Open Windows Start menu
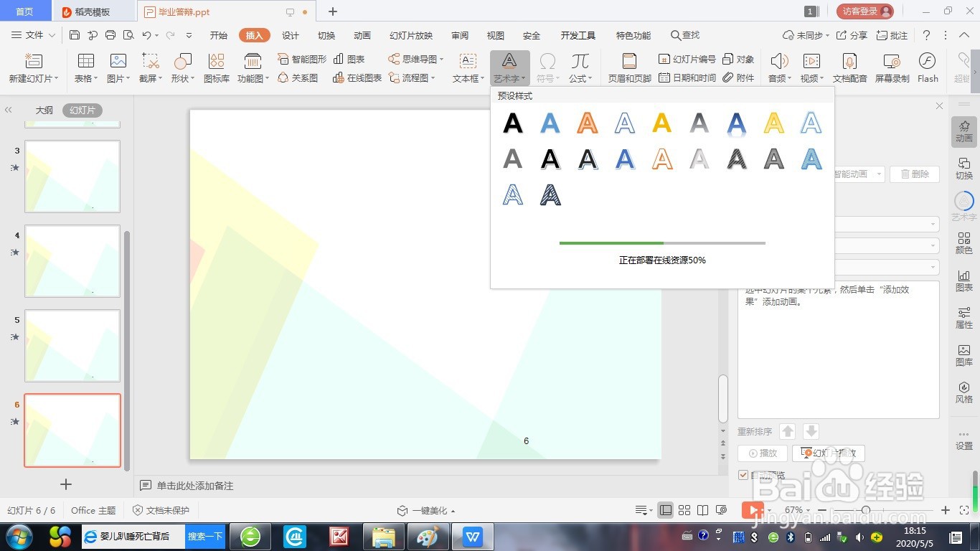Viewport: 980px width, 551px height. [19, 537]
